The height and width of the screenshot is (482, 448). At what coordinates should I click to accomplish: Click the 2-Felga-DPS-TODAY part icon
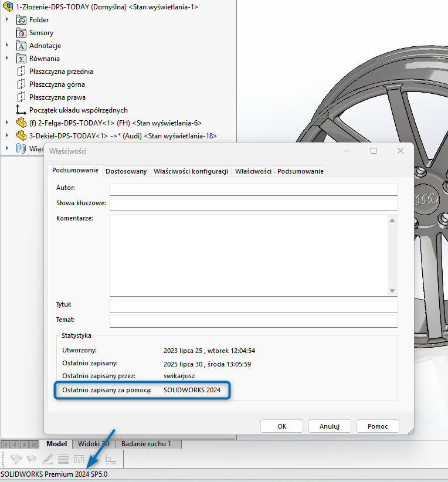[21, 123]
